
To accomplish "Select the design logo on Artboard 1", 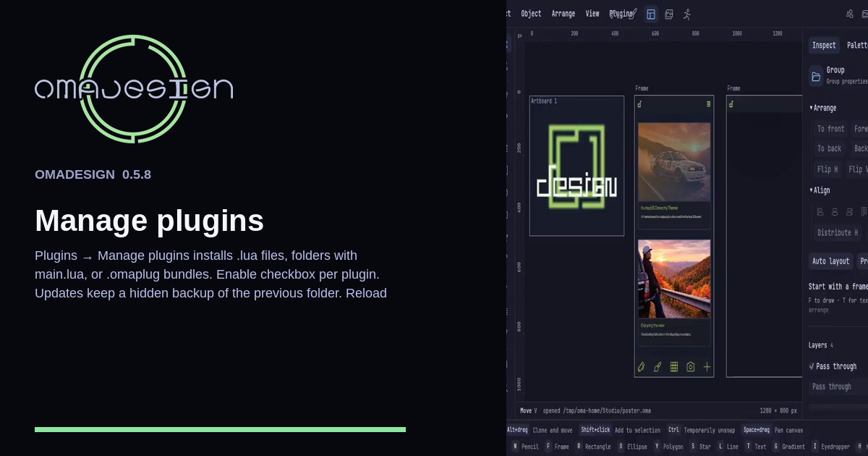I will [576, 168].
